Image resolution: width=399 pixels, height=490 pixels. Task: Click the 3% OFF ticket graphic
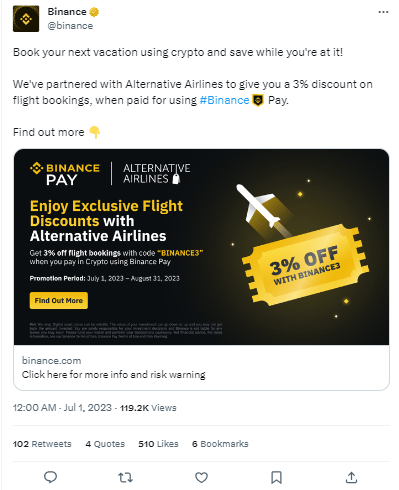click(x=306, y=265)
